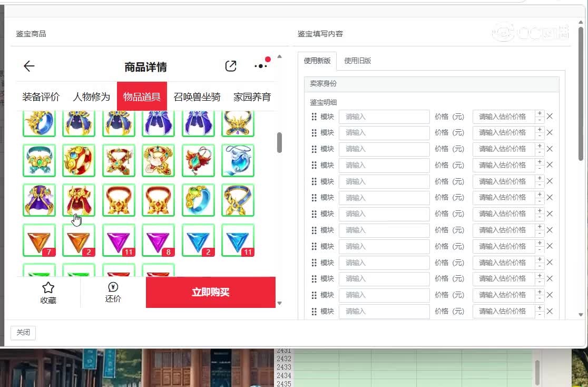Toggle the 卖家身份 section header
Viewport: 588px width, 387px height.
pyautogui.click(x=432, y=84)
